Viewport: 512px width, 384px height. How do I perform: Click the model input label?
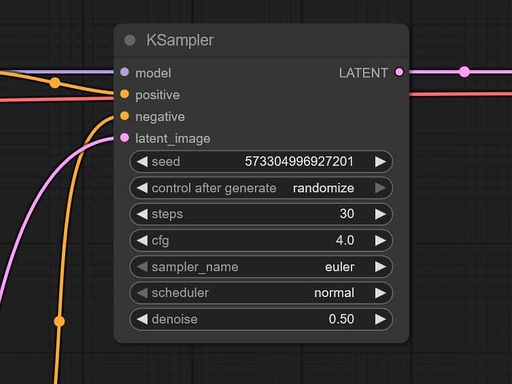(x=153, y=73)
